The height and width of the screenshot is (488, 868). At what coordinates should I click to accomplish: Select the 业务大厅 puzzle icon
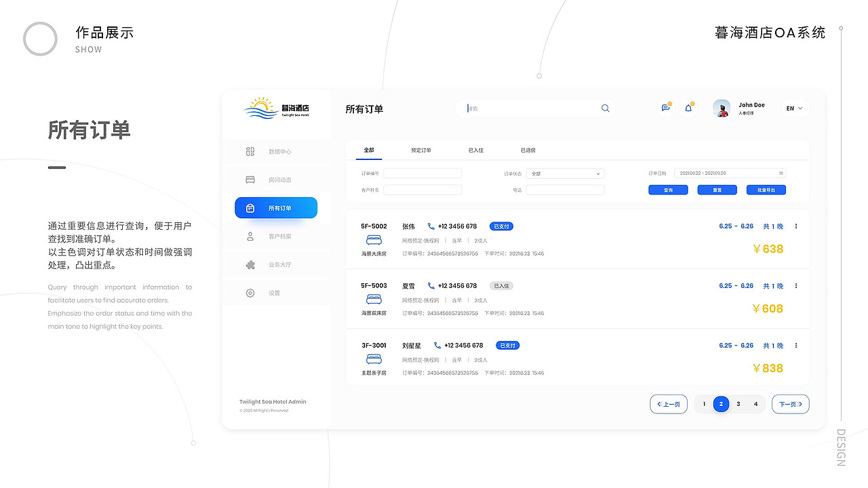(x=250, y=264)
